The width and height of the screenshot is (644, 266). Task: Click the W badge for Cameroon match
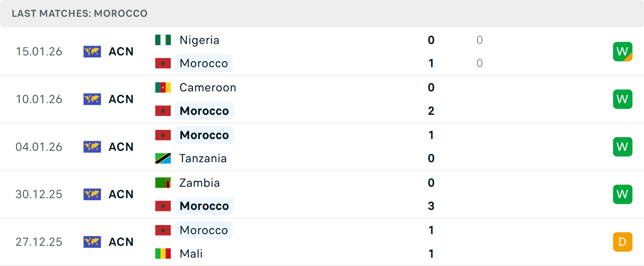tap(623, 99)
